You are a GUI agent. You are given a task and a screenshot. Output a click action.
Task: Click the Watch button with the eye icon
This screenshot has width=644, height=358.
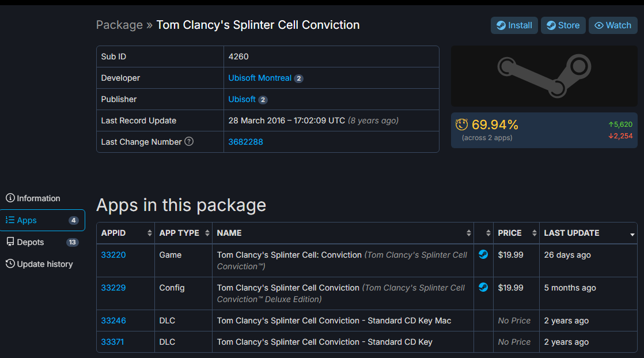tap(613, 25)
